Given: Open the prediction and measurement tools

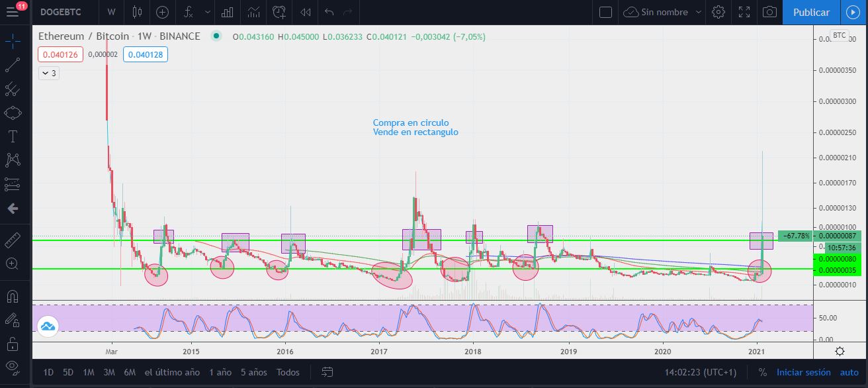Looking at the screenshot, I should tap(12, 184).
